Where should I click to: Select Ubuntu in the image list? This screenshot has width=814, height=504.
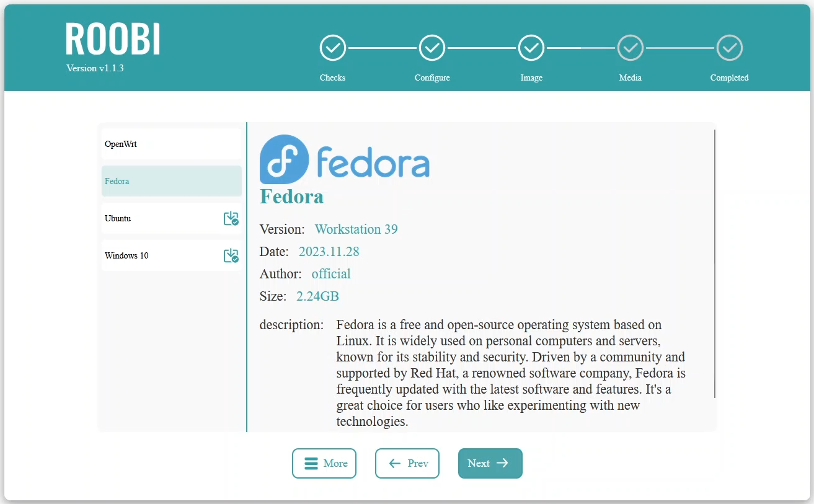(172, 218)
